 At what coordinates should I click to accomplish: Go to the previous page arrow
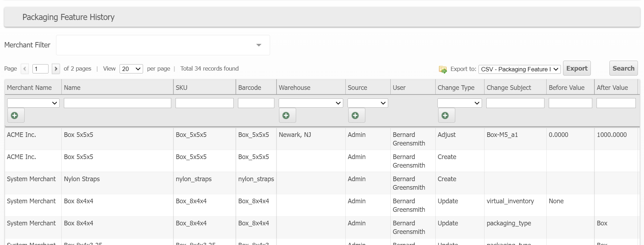click(25, 69)
